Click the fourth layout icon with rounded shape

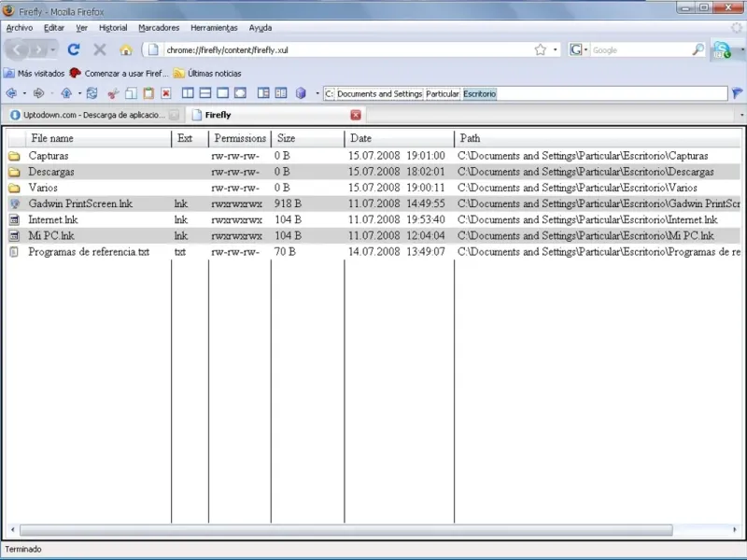coord(240,93)
